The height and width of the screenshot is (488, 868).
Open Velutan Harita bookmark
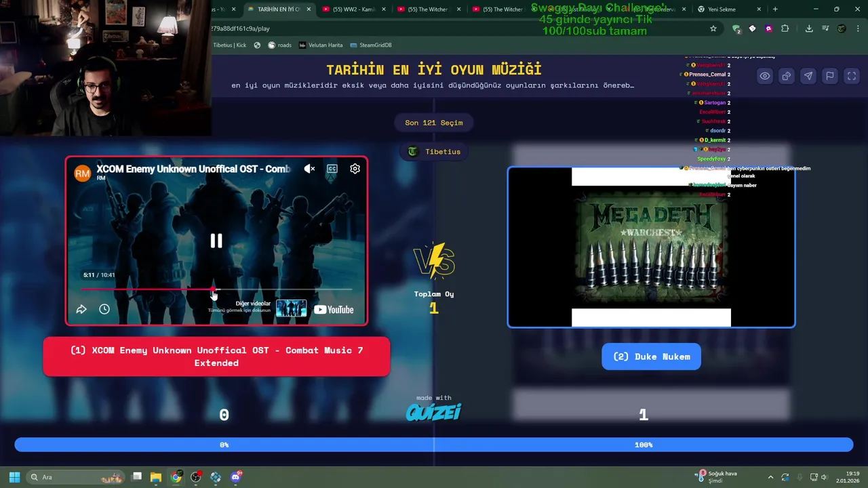pyautogui.click(x=321, y=45)
